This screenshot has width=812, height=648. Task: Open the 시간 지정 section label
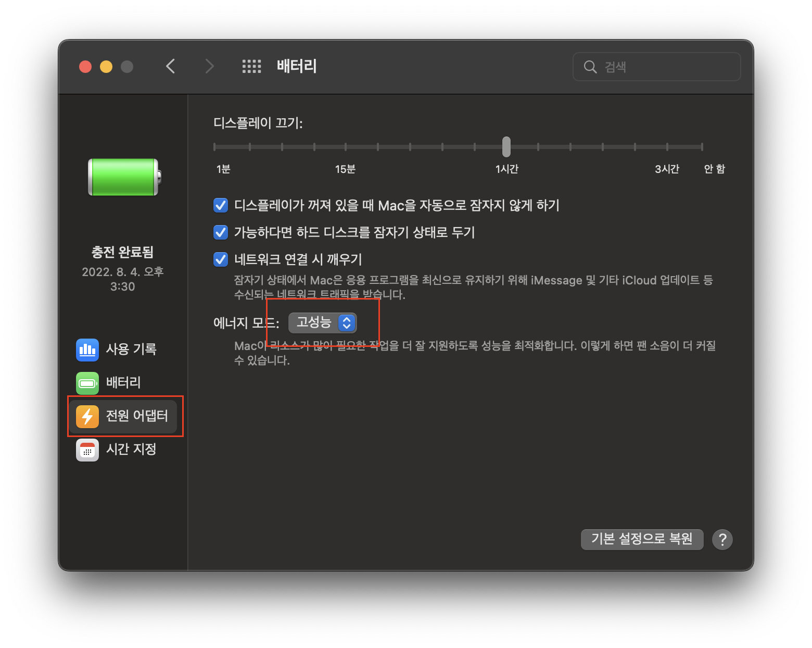point(131,449)
